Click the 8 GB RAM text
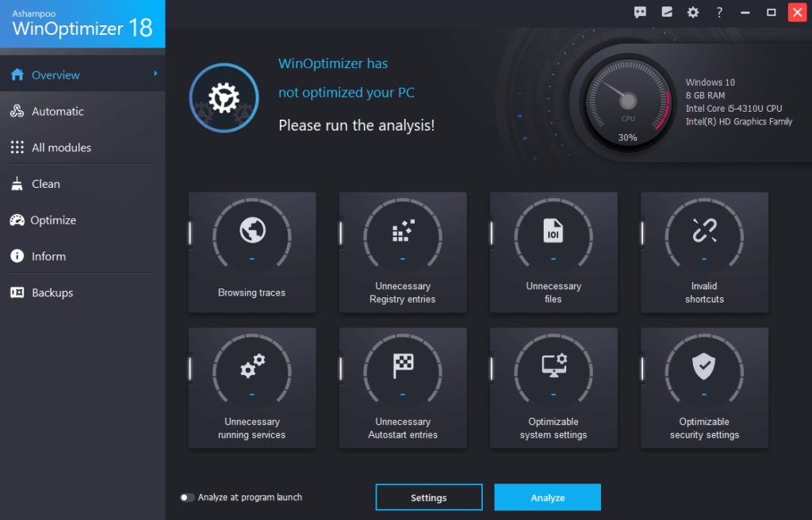This screenshot has width=812, height=520. [705, 95]
